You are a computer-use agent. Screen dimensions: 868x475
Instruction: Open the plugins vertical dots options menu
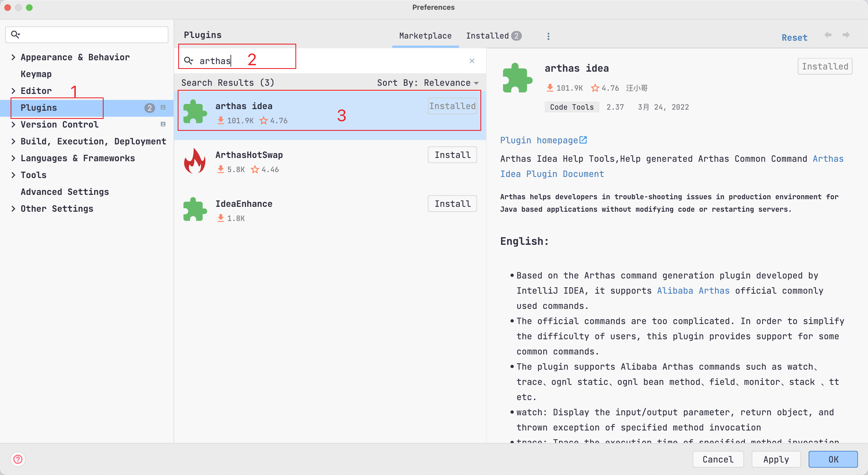[548, 36]
